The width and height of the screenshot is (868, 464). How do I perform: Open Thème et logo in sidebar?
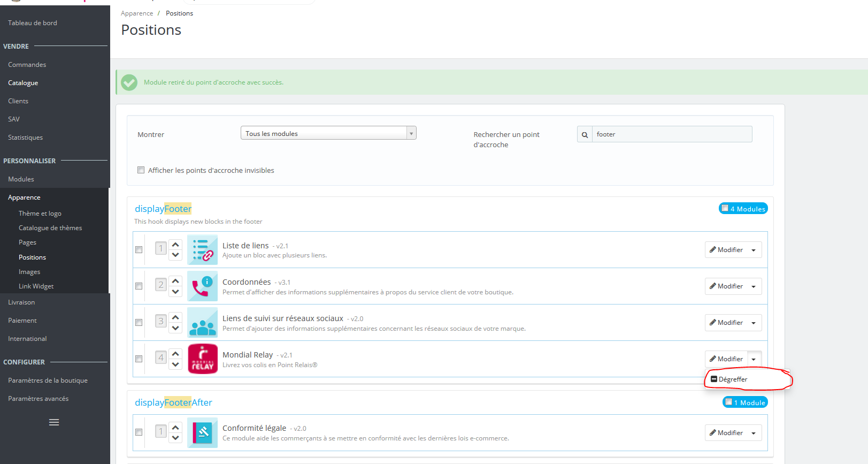pyautogui.click(x=40, y=214)
